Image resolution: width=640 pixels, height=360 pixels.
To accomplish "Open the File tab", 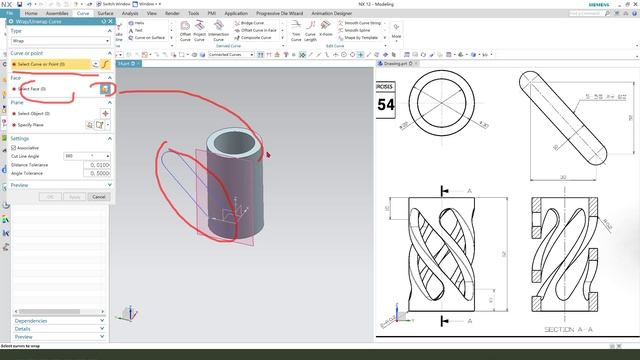I will [x=9, y=13].
